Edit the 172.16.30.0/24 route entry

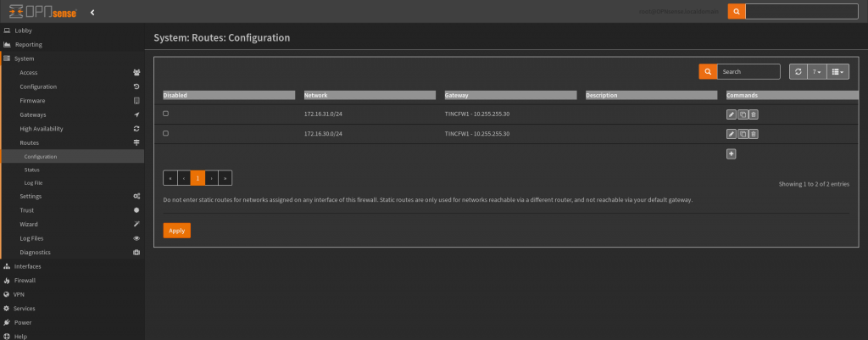[x=732, y=134]
